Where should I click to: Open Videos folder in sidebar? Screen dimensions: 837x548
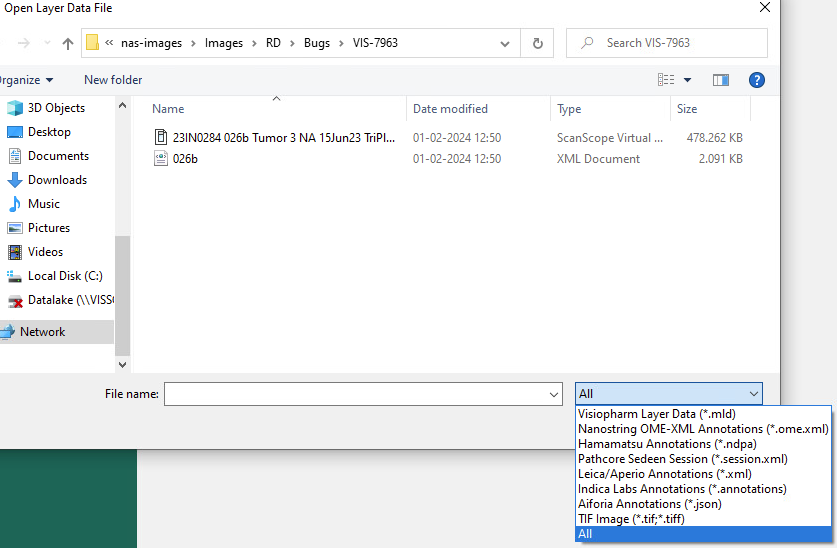(x=45, y=252)
